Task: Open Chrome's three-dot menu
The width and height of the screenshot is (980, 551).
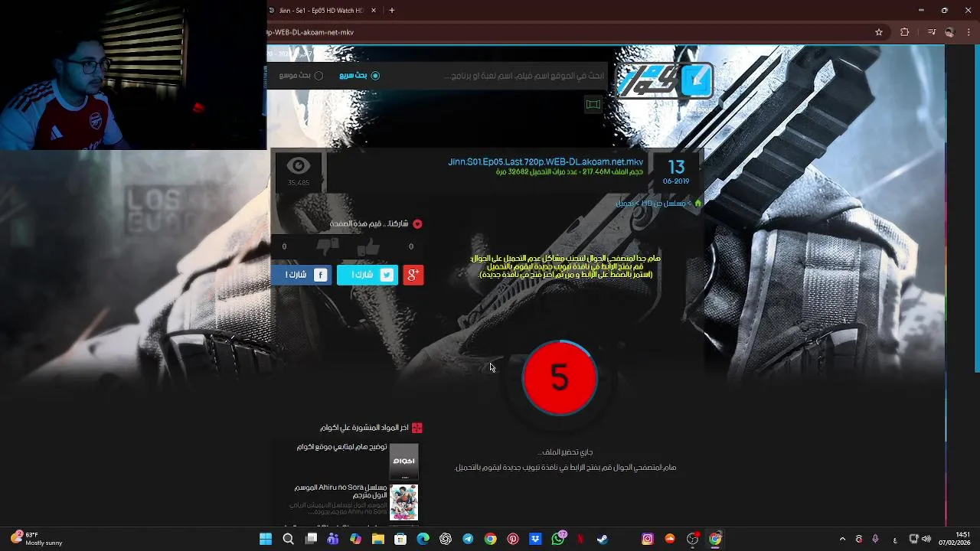Action: (969, 32)
